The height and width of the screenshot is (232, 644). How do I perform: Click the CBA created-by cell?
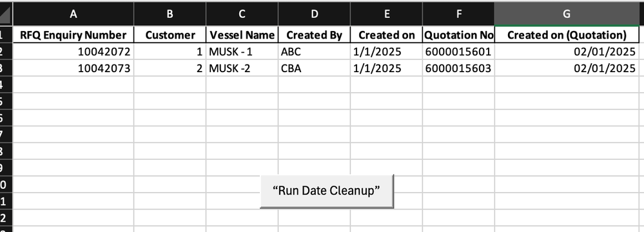click(314, 68)
